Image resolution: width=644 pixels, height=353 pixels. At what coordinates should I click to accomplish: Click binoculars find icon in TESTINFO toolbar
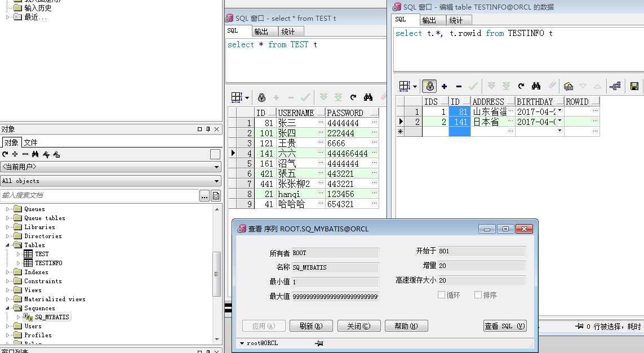tap(536, 86)
